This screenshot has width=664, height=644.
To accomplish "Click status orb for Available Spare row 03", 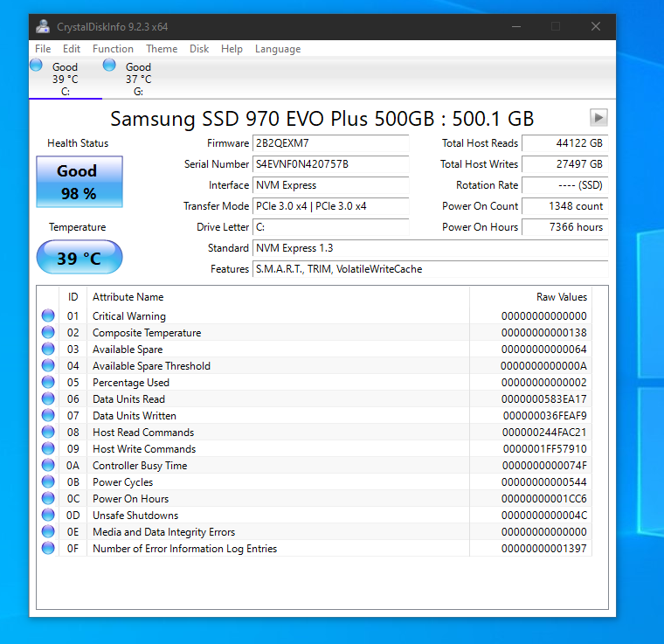I will tap(48, 349).
